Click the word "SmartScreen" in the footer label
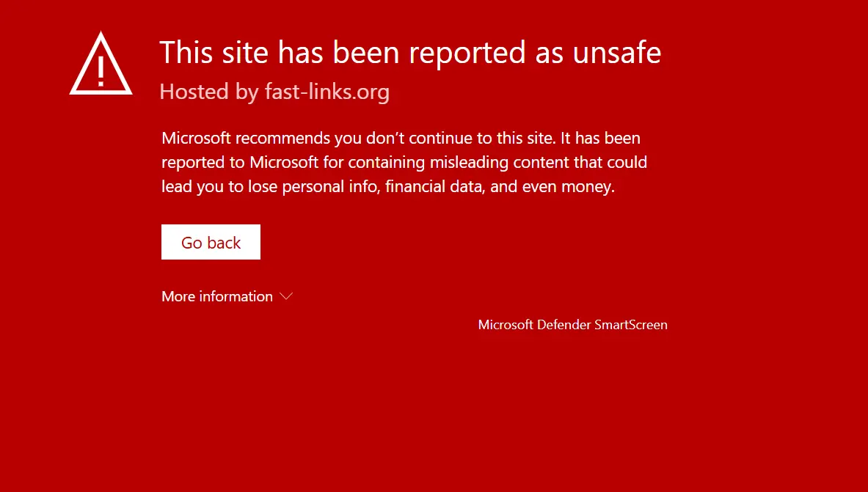This screenshot has height=492, width=868. 631,325
